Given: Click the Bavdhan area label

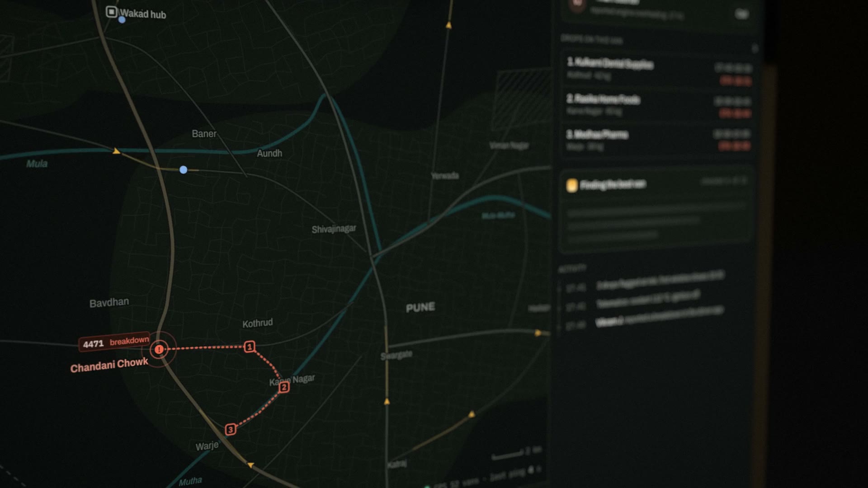Looking at the screenshot, I should click(x=109, y=302).
